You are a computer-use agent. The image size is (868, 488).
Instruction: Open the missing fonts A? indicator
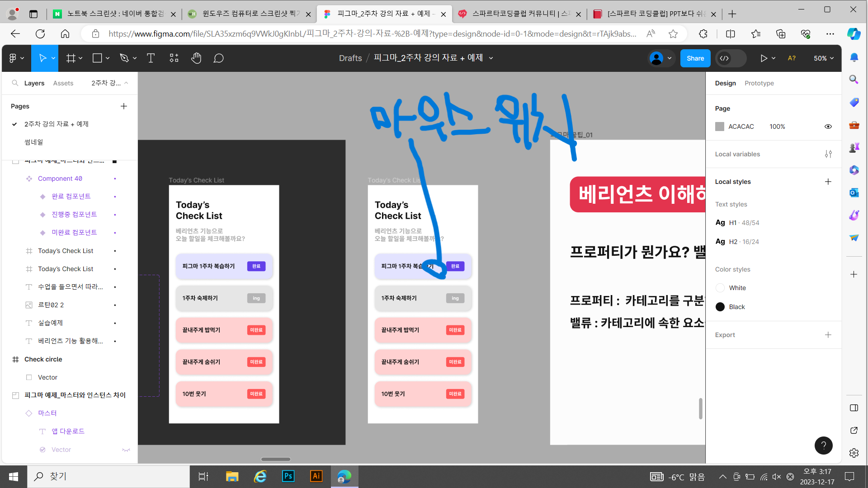(792, 58)
